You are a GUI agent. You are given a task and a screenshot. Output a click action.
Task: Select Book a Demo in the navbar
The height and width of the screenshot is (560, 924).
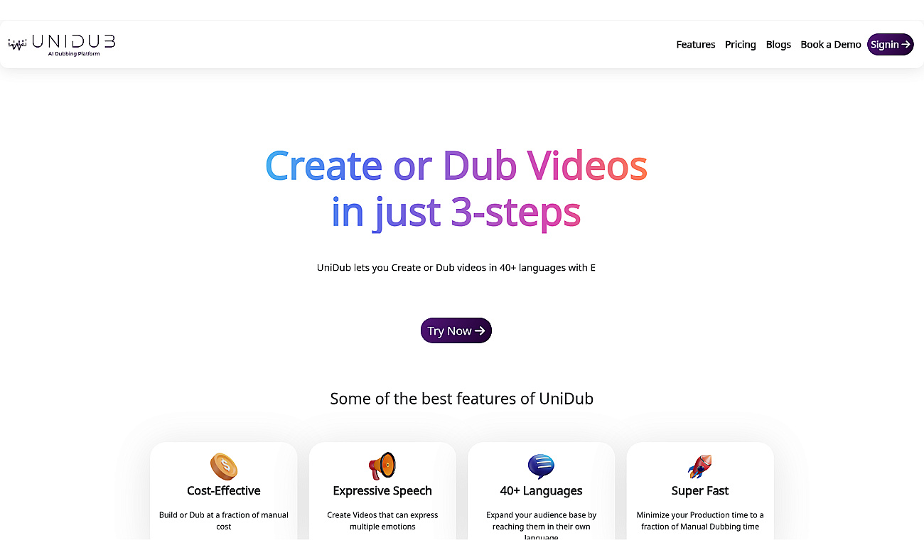click(x=831, y=44)
